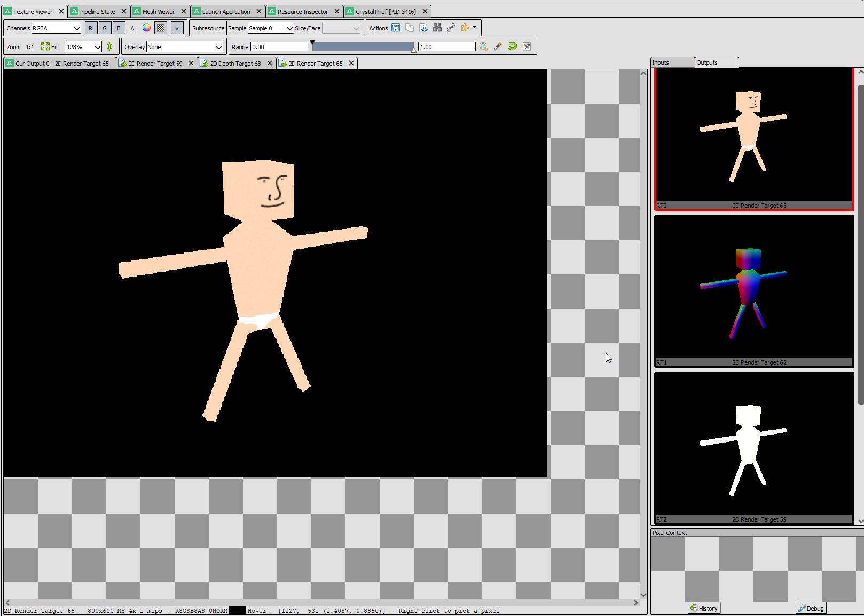Pick the alpha background color wheel
Image resolution: width=864 pixels, height=616 pixels.
pos(146,28)
